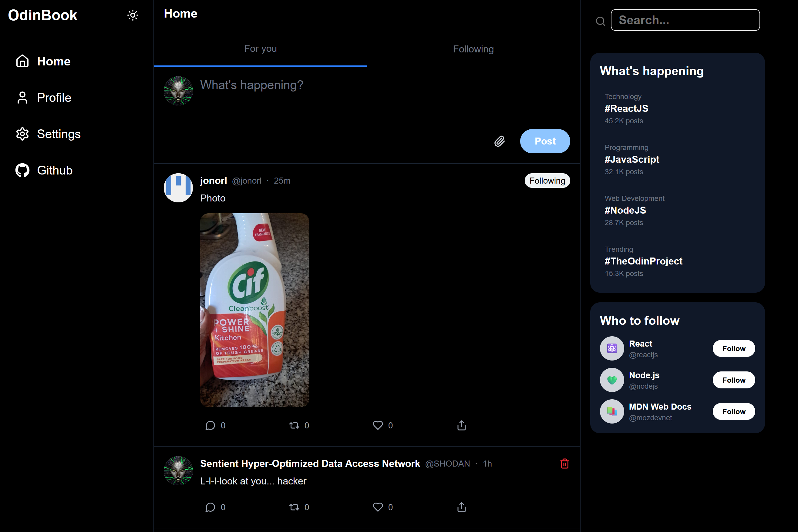Click the red trash delete icon
The width and height of the screenshot is (798, 532).
tap(564, 464)
